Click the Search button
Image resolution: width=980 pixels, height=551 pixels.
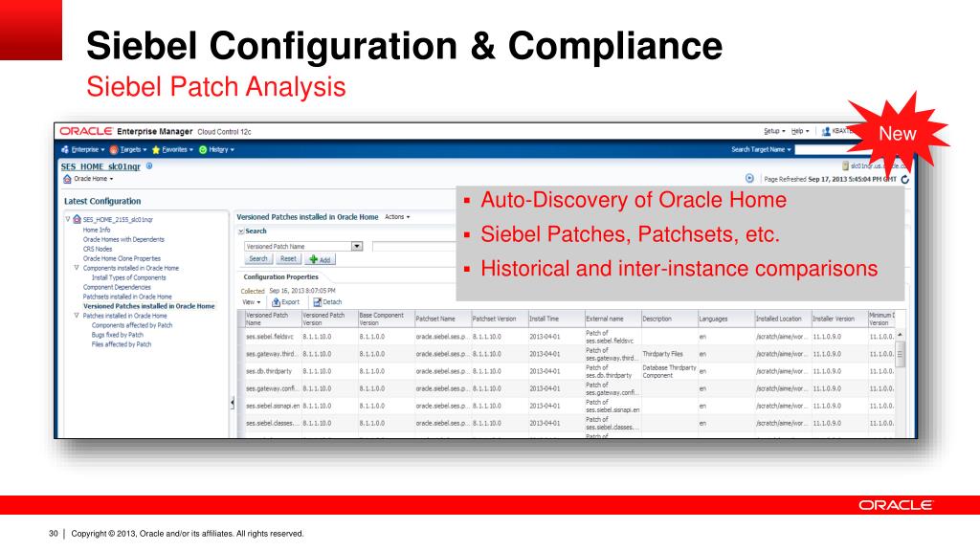258,258
